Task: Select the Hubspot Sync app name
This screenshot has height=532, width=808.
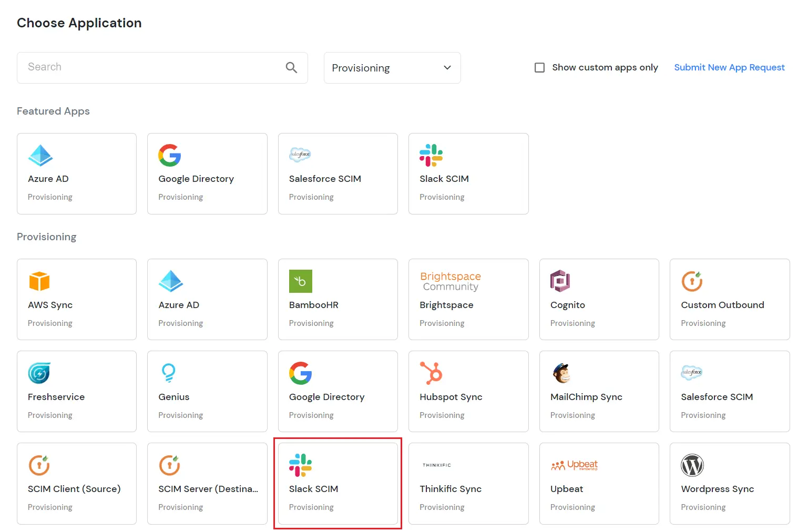Action: coord(451,397)
